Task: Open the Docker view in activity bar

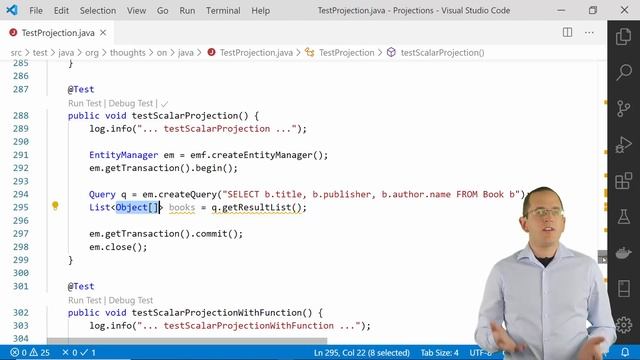Action: click(x=623, y=253)
